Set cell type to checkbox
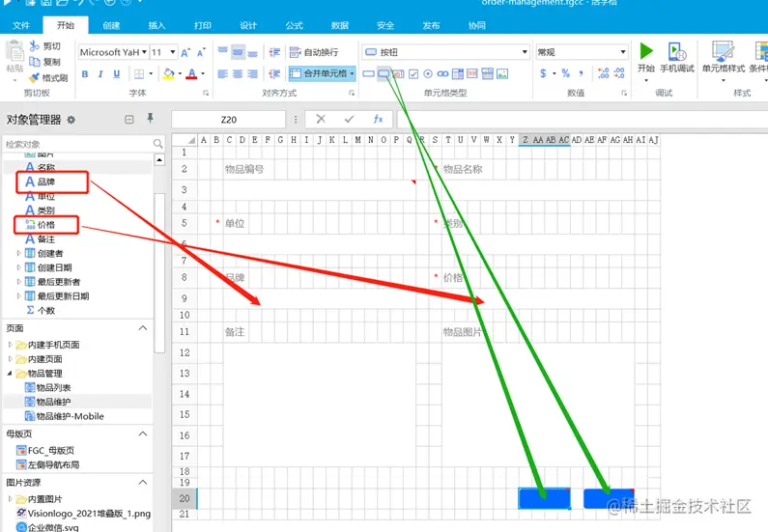The width and height of the screenshot is (768, 532). [x=413, y=74]
